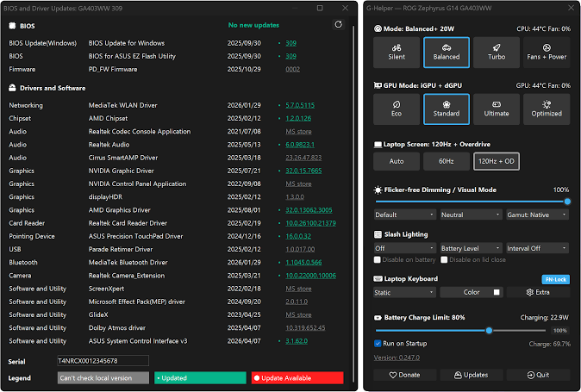Open Realtek Camera 10.0.22000.10006 link
The image size is (581, 392).
(310, 276)
